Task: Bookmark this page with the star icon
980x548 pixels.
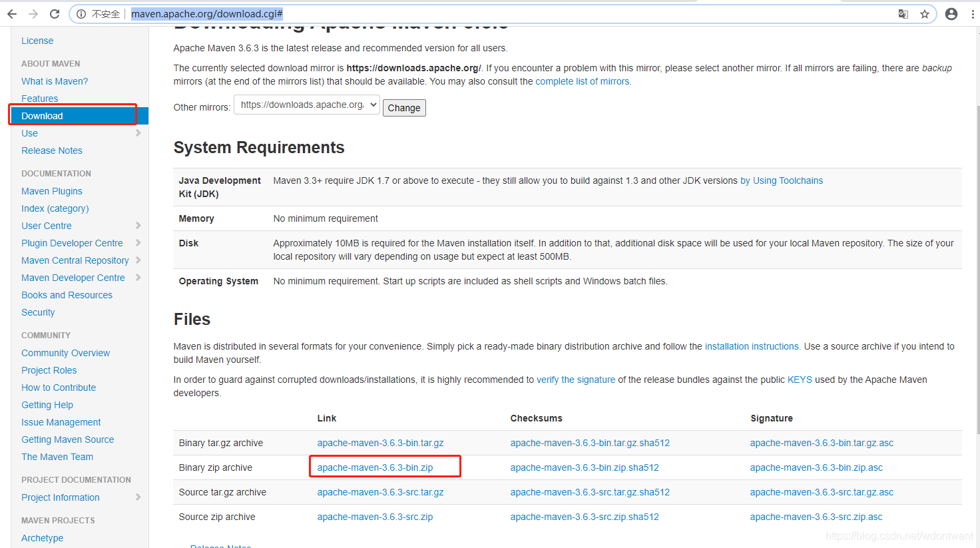Action: tap(925, 14)
